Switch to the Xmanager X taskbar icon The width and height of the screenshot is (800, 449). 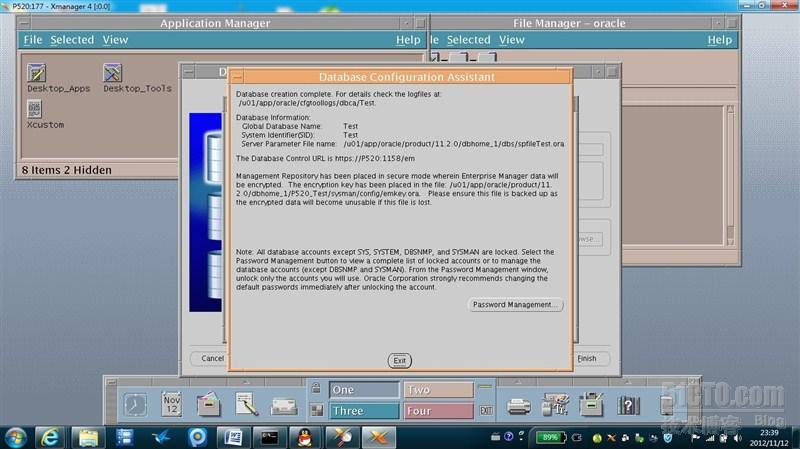[x=379, y=438]
